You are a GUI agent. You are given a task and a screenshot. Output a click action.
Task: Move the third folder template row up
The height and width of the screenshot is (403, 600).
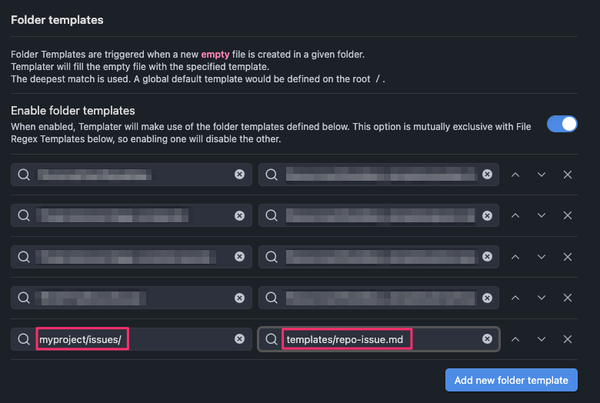(x=516, y=257)
